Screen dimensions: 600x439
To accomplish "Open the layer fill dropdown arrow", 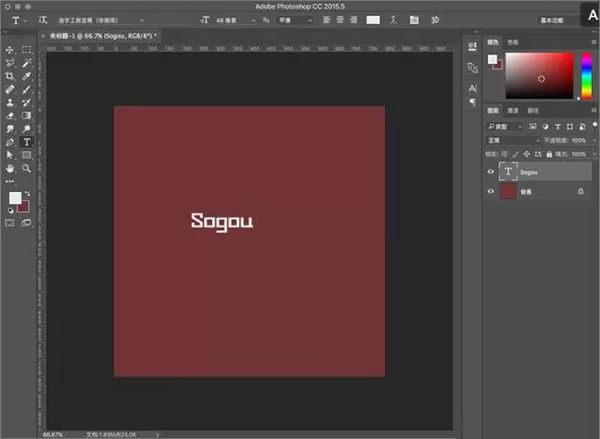I will point(594,154).
